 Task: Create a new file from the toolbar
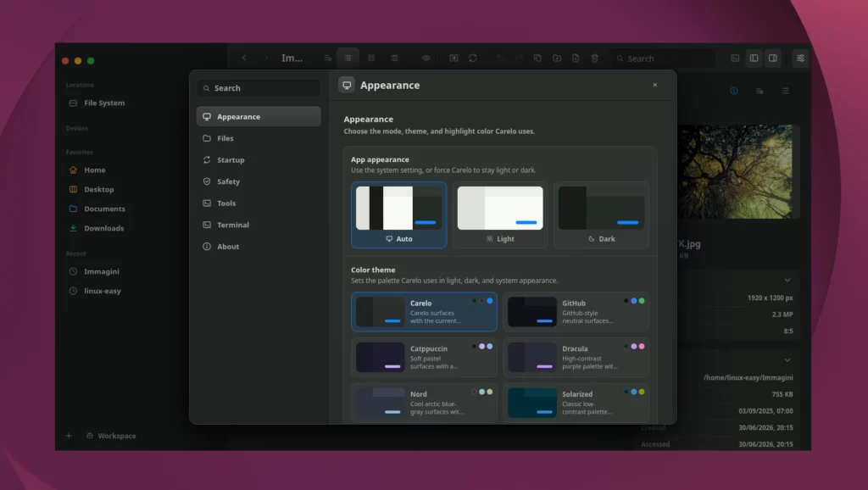point(576,58)
